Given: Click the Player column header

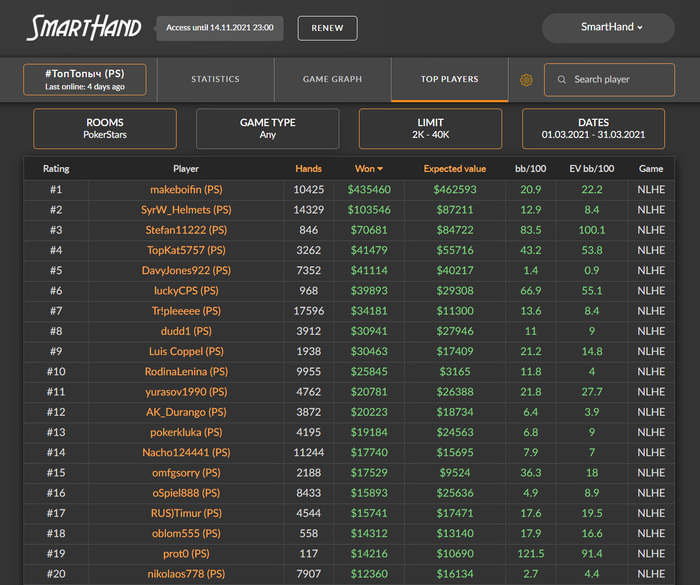Looking at the screenshot, I should point(186,169).
